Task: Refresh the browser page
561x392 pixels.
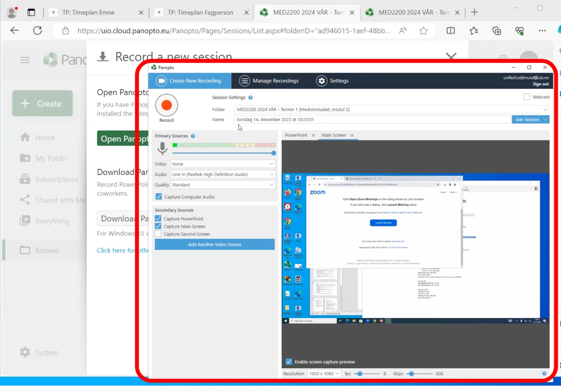Action: click(38, 31)
